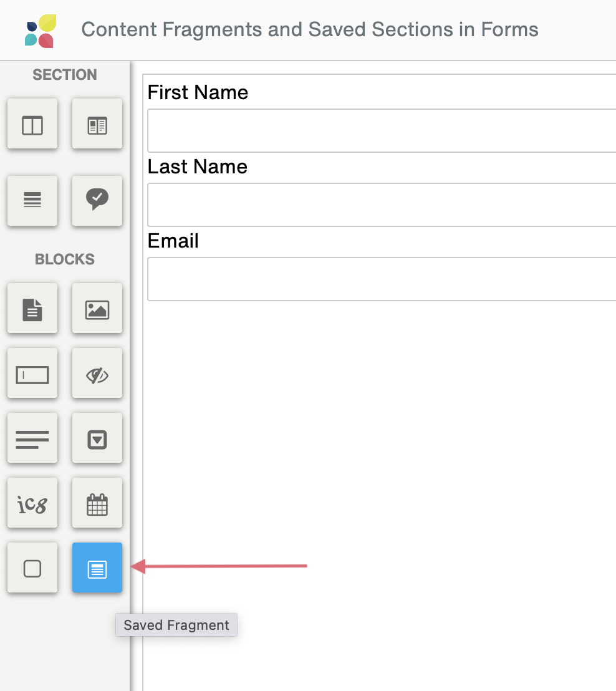616x691 pixels.
Task: Select the stacked-lines list section icon
Action: point(32,201)
